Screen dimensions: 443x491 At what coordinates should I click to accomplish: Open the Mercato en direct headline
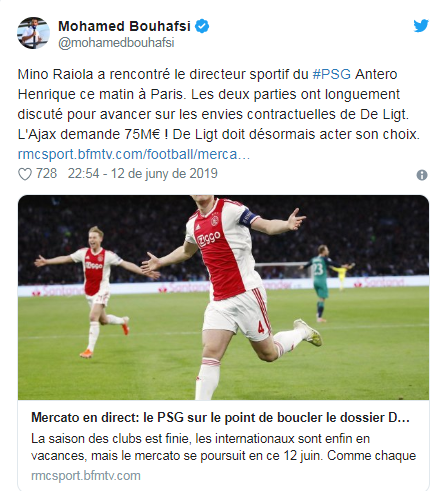(220, 418)
